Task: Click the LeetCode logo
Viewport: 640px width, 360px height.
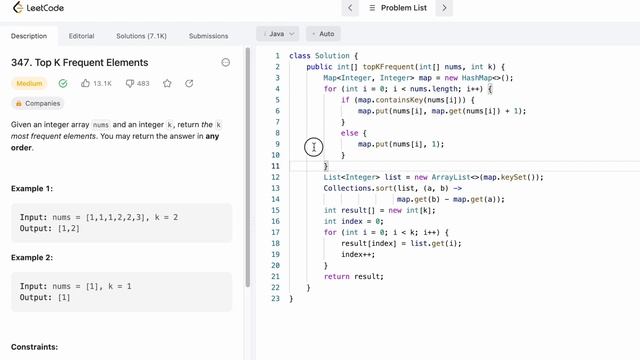Action: pyautogui.click(x=38, y=7)
